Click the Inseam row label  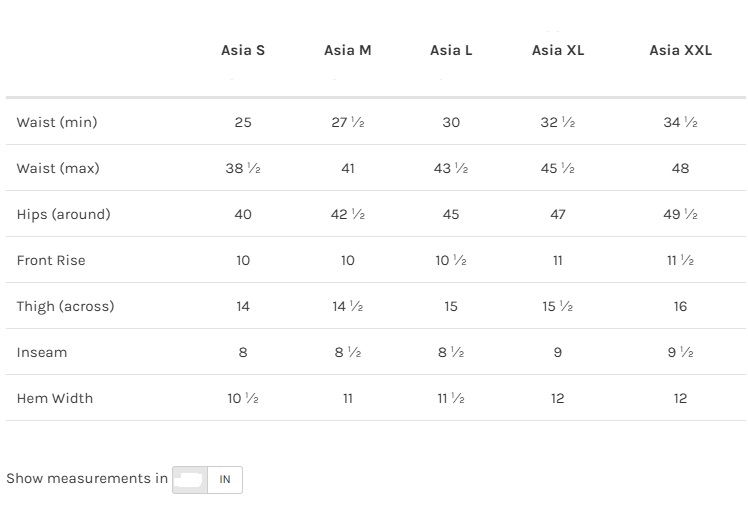click(x=42, y=352)
